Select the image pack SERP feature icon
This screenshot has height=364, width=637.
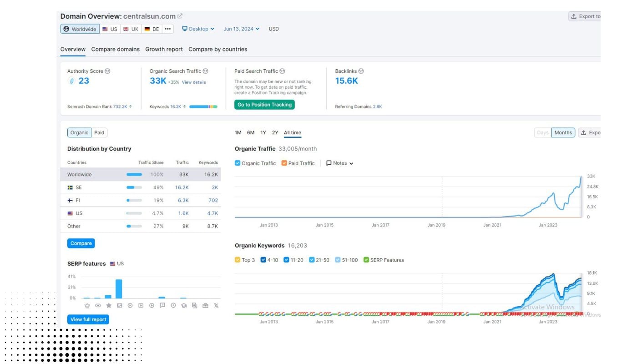click(120, 306)
